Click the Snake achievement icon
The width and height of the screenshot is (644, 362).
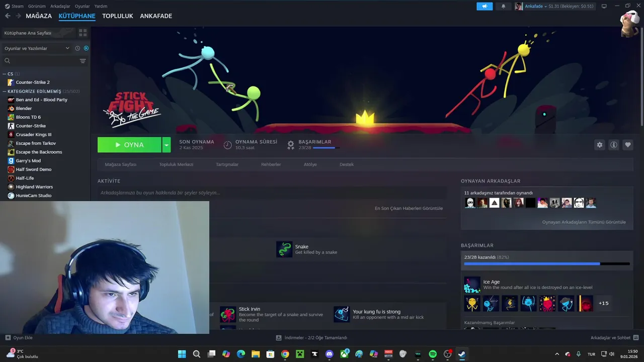click(284, 249)
